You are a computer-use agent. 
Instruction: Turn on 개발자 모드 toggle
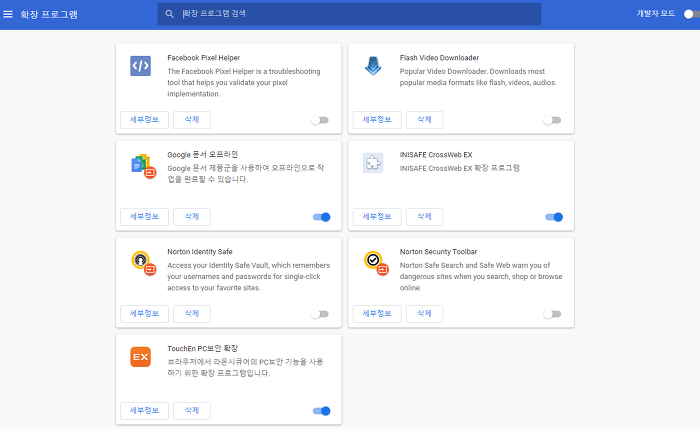click(x=691, y=14)
